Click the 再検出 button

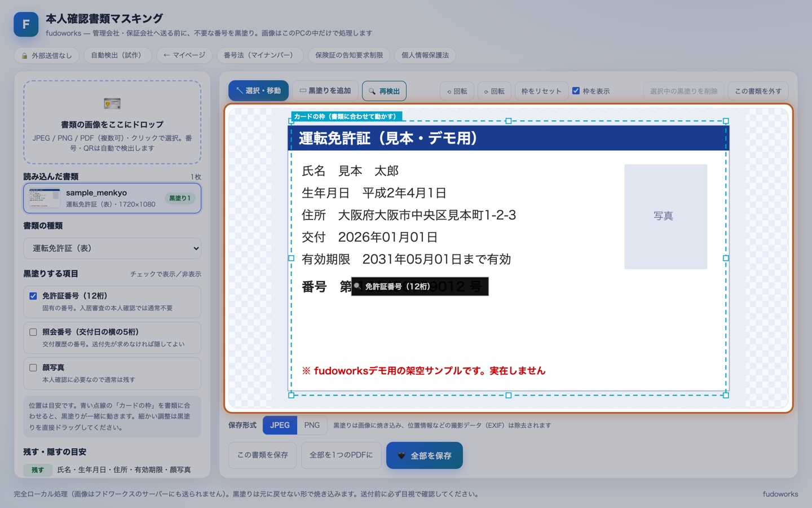pos(384,91)
